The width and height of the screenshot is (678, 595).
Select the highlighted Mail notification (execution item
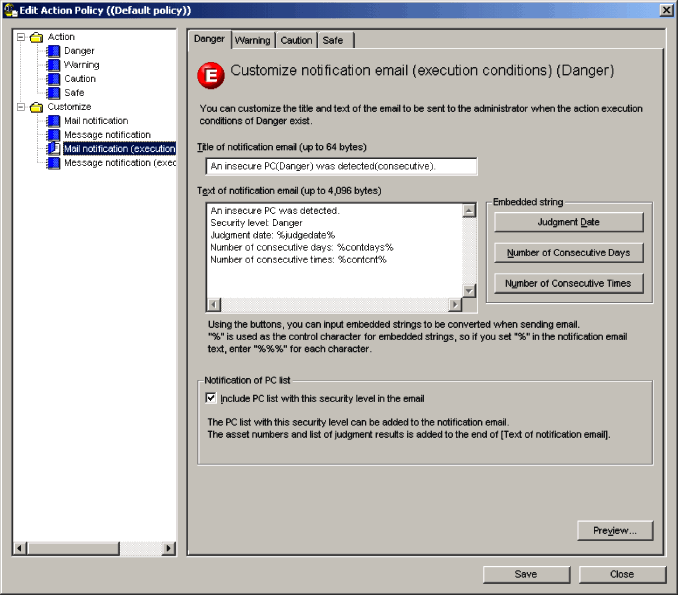coord(119,149)
